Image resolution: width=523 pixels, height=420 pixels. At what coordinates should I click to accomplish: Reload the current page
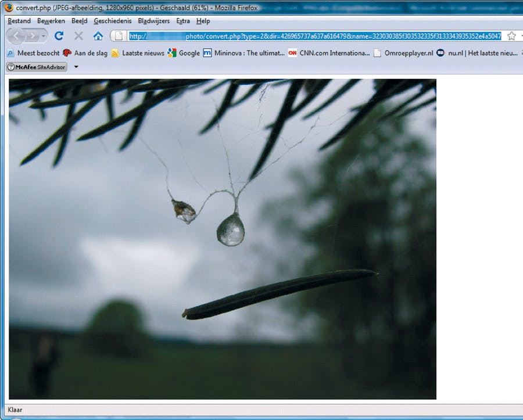[59, 36]
